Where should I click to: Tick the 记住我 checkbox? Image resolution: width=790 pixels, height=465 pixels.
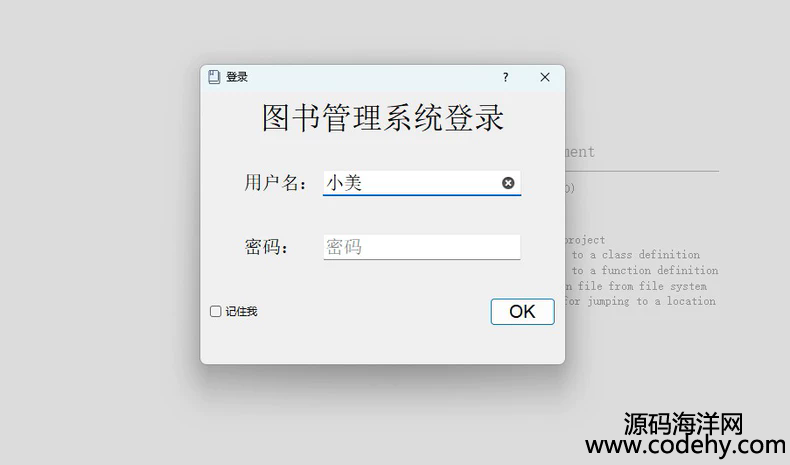click(216, 311)
